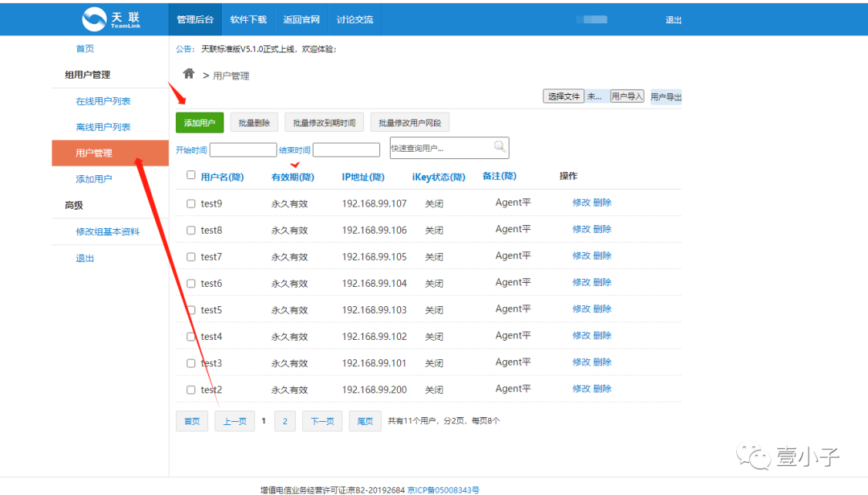The width and height of the screenshot is (868, 495).
Task: Click the 首页 pagination button
Action: coord(192,421)
